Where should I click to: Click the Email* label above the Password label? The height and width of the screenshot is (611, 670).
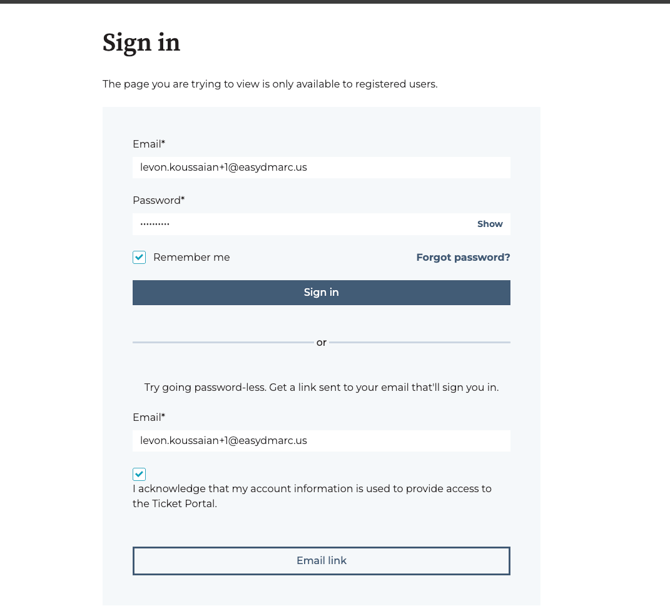[149, 144]
